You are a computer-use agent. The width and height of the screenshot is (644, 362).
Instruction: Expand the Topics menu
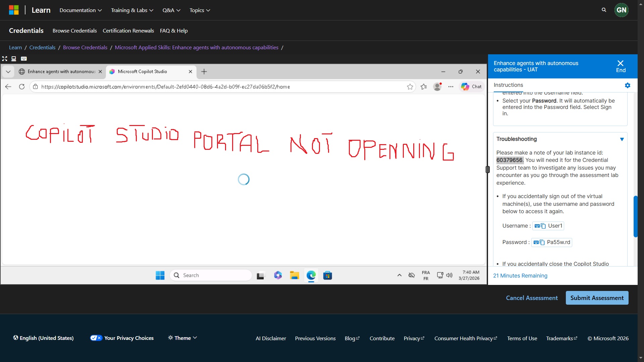point(200,10)
